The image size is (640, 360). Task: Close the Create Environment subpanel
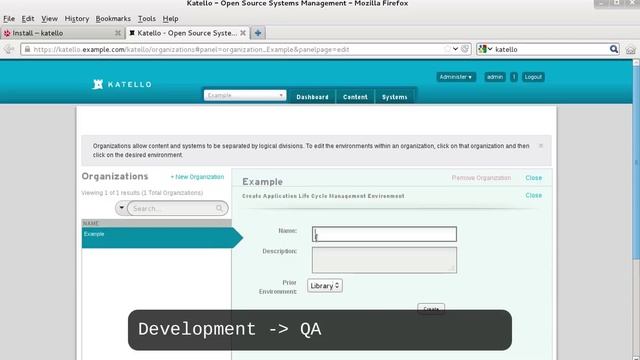coord(533,196)
